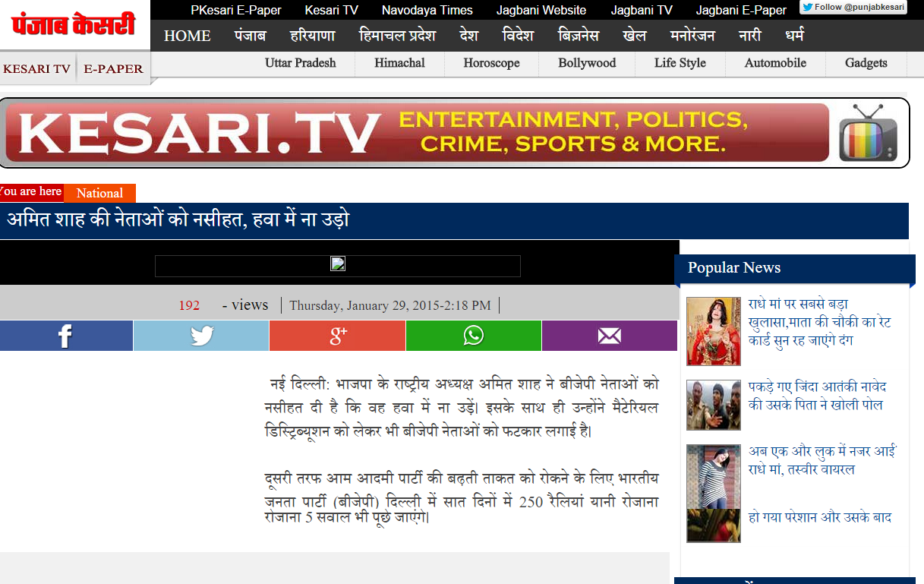Go to Jagbani Website
The height and width of the screenshot is (584, 924).
coord(541,10)
